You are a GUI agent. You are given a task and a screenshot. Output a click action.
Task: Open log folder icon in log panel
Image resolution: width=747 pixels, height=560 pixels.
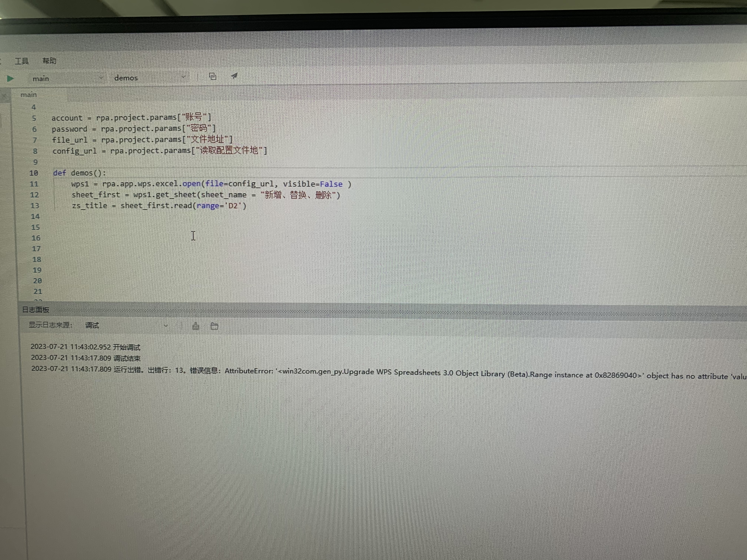pos(214,326)
